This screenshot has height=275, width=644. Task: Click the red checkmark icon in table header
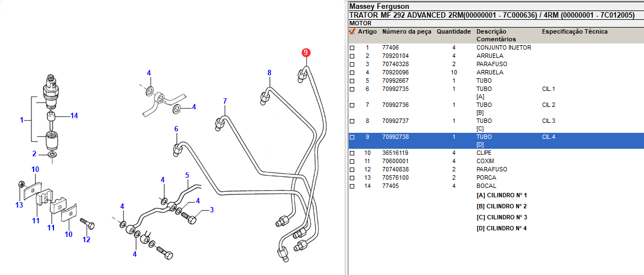point(352,32)
